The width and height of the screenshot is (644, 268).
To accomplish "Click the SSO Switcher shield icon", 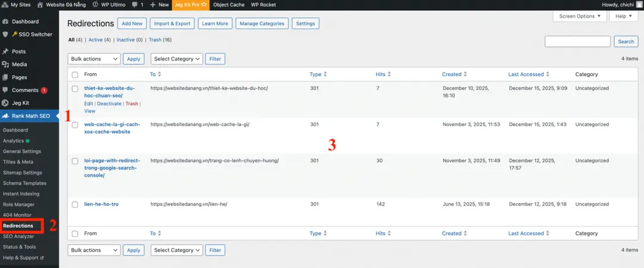I will coord(5,35).
